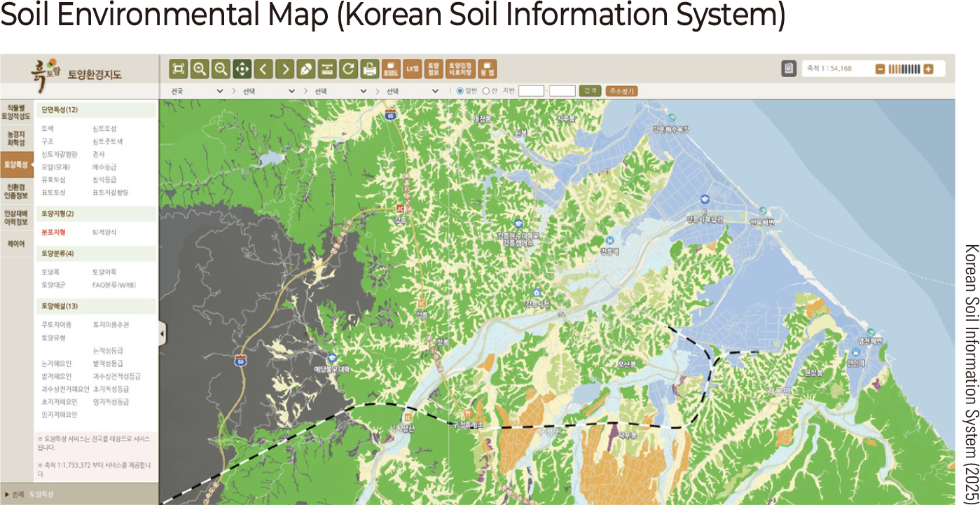This screenshot has height=505, width=980.
Task: Switch to 농경지 화학성 tab
Action: [x=17, y=138]
